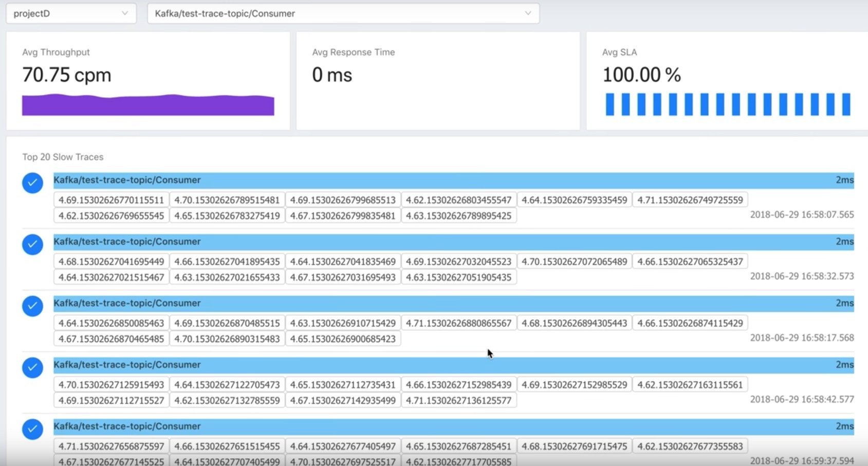This screenshot has height=466, width=868.
Task: Click the success check icon of the 16:58:07.565 trace
Action: (32, 183)
